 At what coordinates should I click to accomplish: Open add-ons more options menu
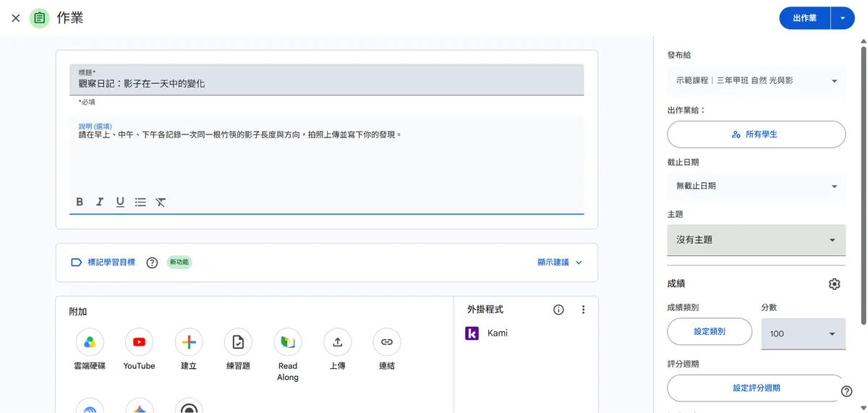[583, 310]
